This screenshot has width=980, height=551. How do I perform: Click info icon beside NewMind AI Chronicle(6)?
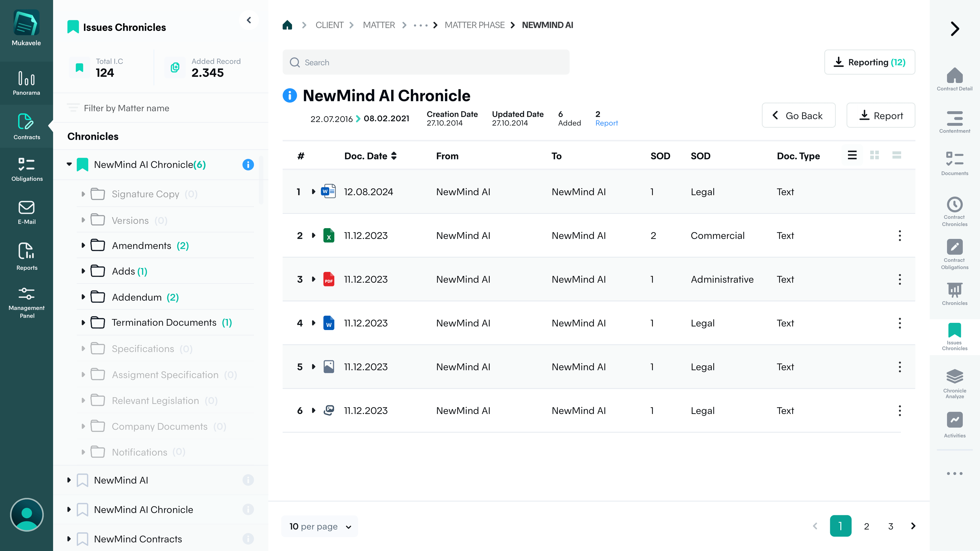pyautogui.click(x=248, y=165)
